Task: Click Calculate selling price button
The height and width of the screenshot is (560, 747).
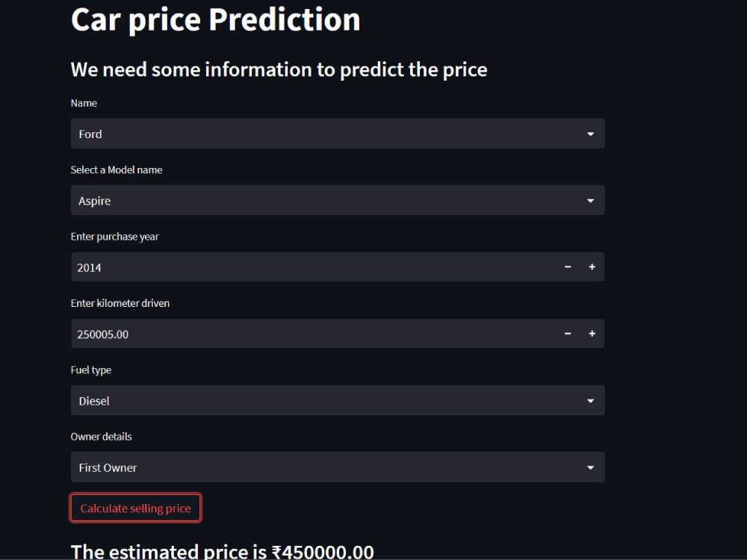Action: click(x=136, y=508)
